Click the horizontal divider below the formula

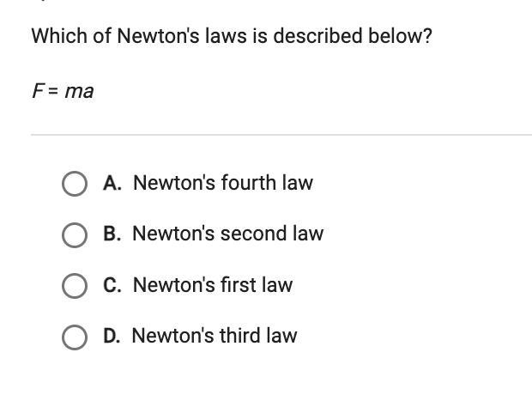pyautogui.click(x=281, y=135)
